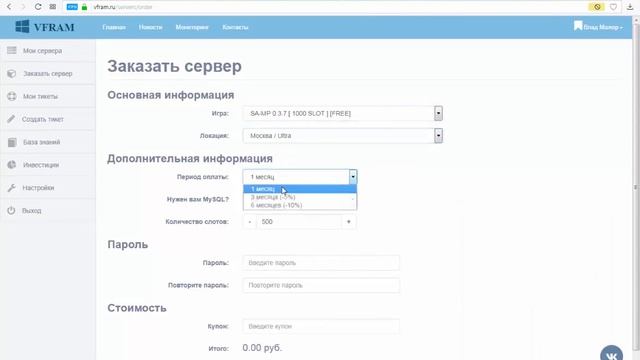
Task: Open the Локация dropdown
Action: pos(342,136)
